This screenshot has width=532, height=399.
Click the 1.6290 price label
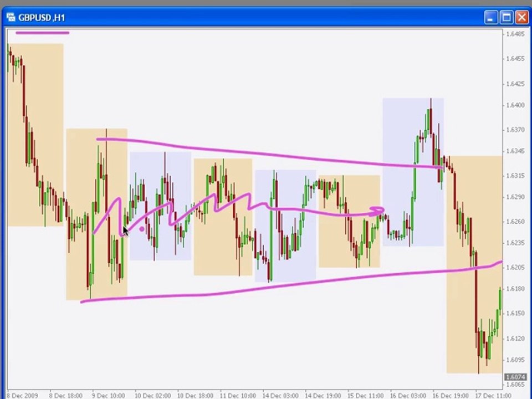click(515, 197)
